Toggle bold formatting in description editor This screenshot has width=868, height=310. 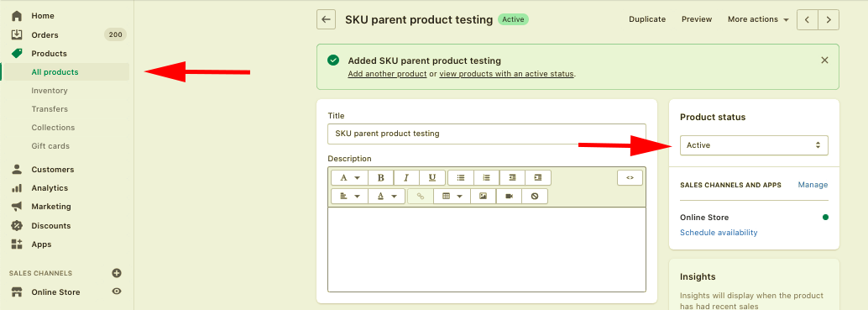[x=381, y=178]
